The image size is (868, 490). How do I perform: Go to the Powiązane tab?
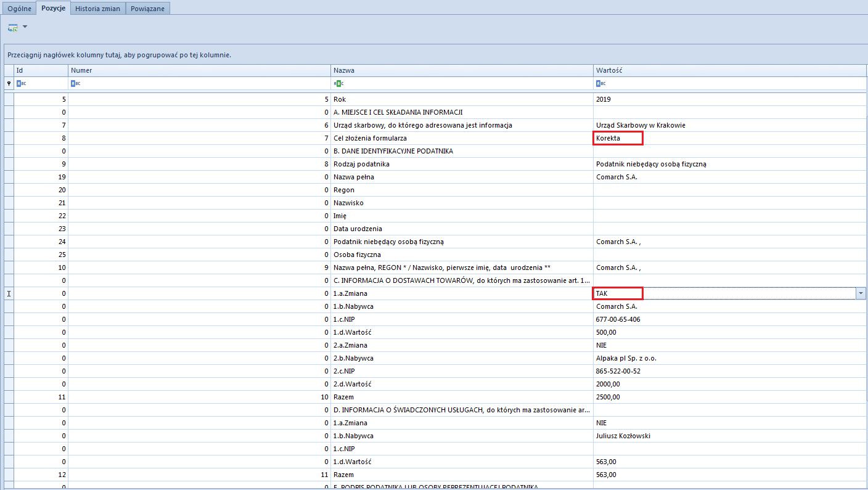click(148, 9)
